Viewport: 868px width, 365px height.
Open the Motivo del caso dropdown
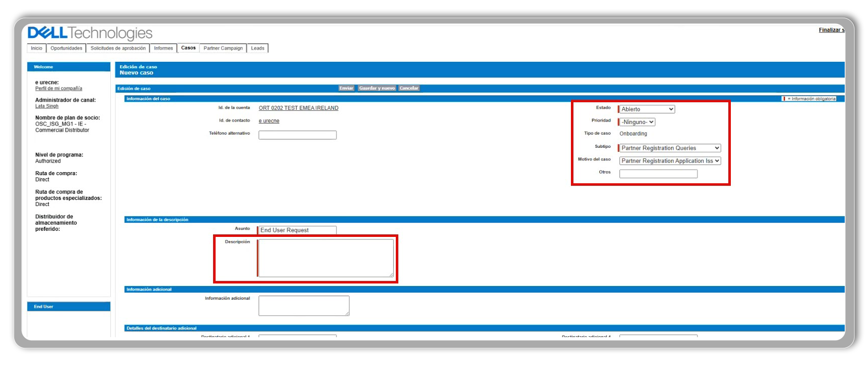(670, 161)
